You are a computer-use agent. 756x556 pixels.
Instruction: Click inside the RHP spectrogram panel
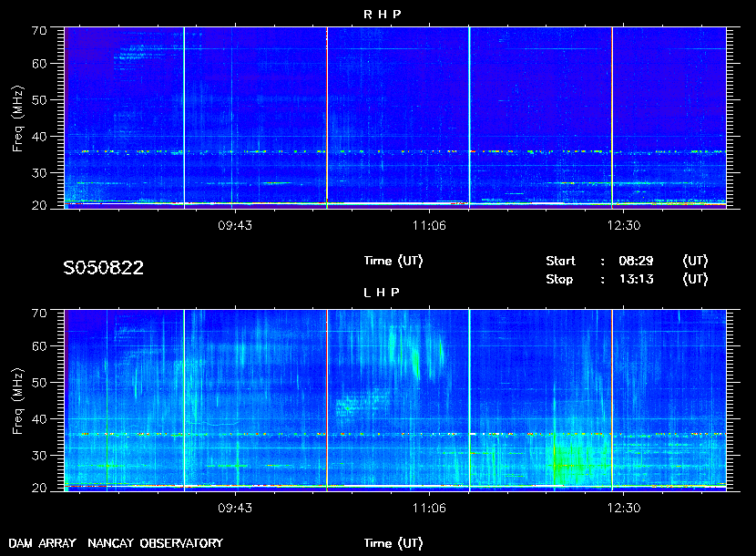coord(395,118)
